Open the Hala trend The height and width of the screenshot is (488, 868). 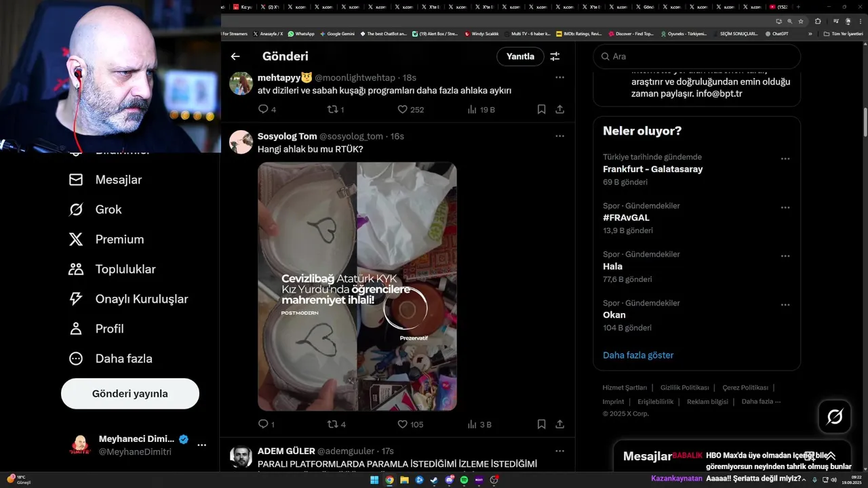point(612,266)
